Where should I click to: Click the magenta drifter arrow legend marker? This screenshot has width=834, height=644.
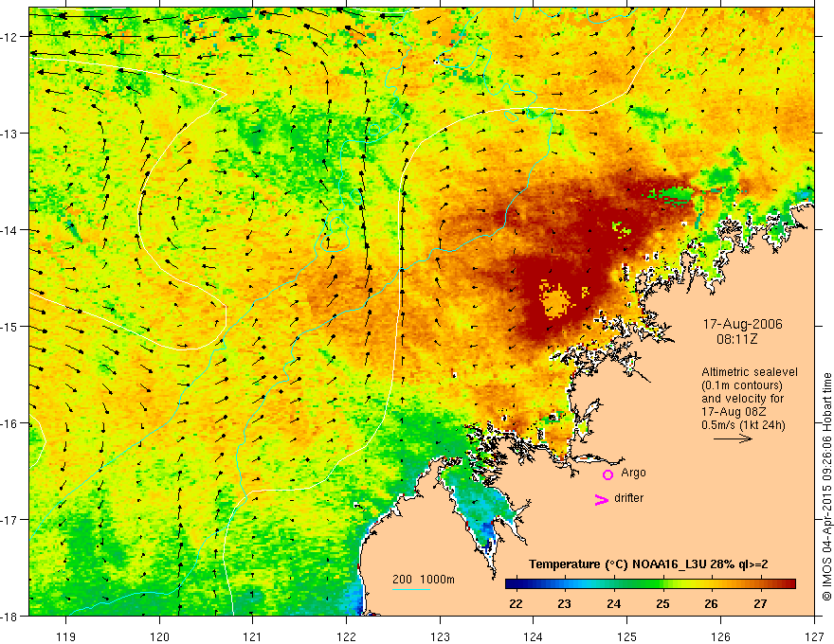click(602, 499)
